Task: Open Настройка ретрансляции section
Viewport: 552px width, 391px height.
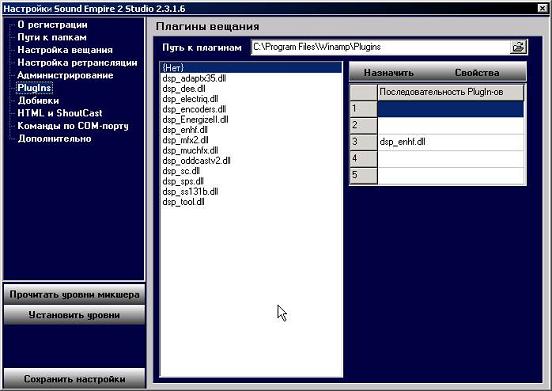Action: click(77, 63)
